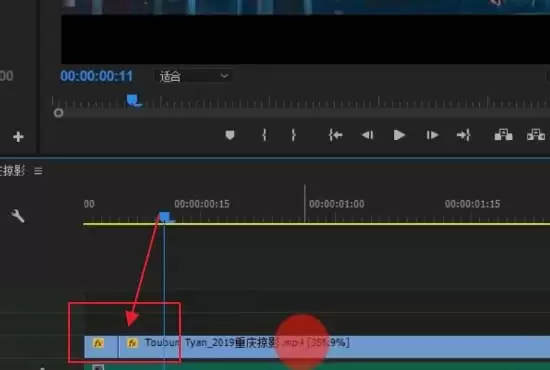
Task: Click timeline ruler at 00:00:01:15
Action: (x=472, y=204)
